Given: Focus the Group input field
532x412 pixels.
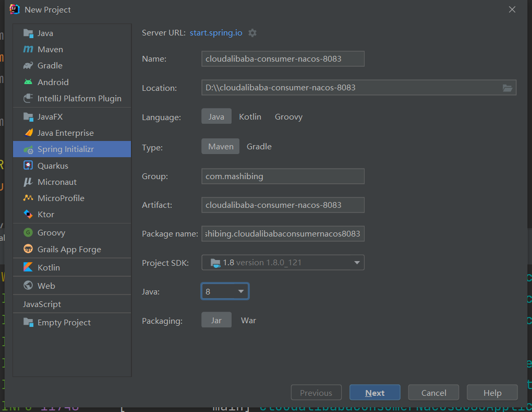Looking at the screenshot, I should tap(283, 176).
